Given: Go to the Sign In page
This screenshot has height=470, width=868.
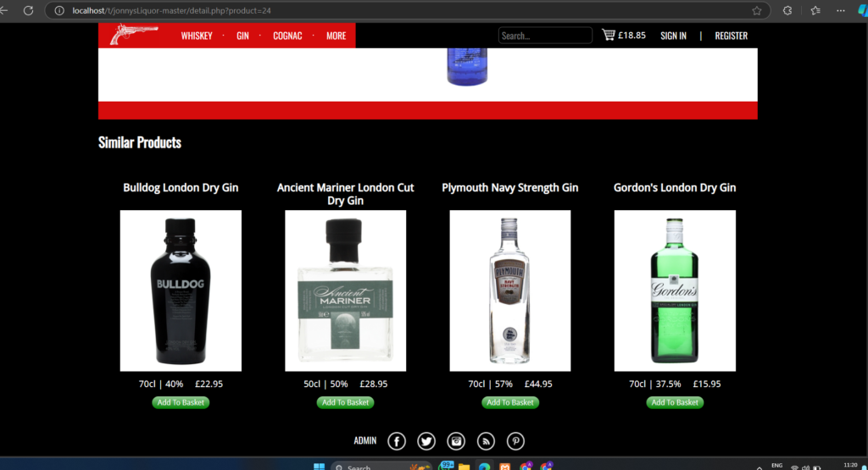Looking at the screenshot, I should point(673,36).
